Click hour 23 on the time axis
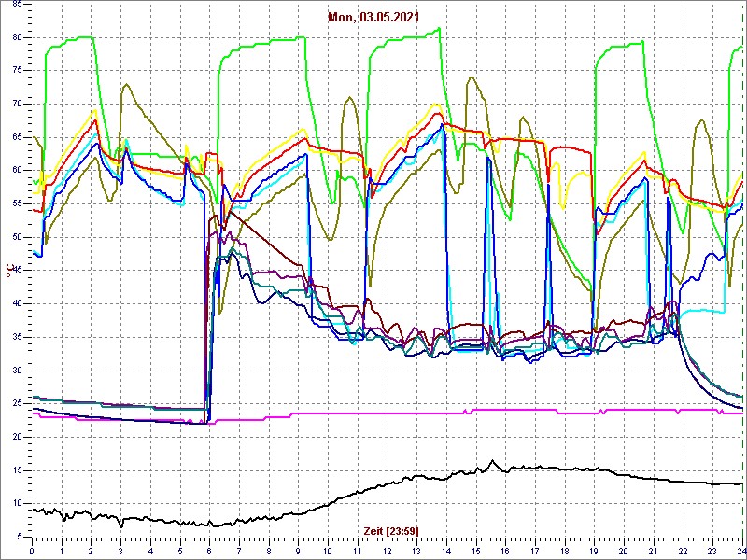Screen dimensions: 747x560 (712, 551)
